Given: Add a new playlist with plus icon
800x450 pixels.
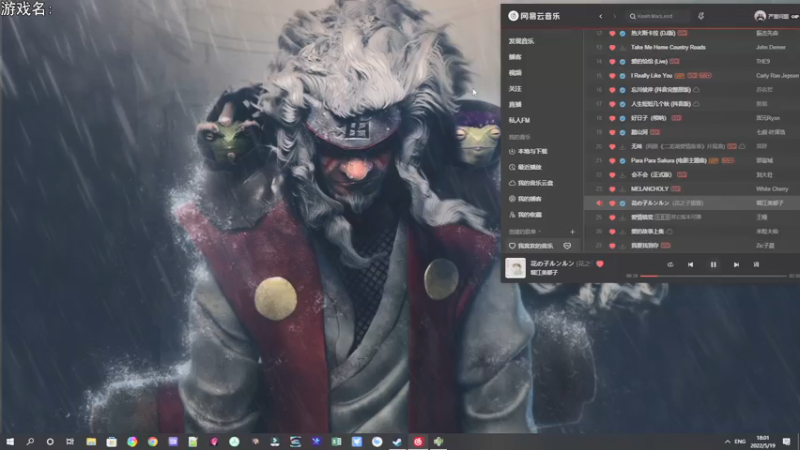Looking at the screenshot, I should [572, 232].
